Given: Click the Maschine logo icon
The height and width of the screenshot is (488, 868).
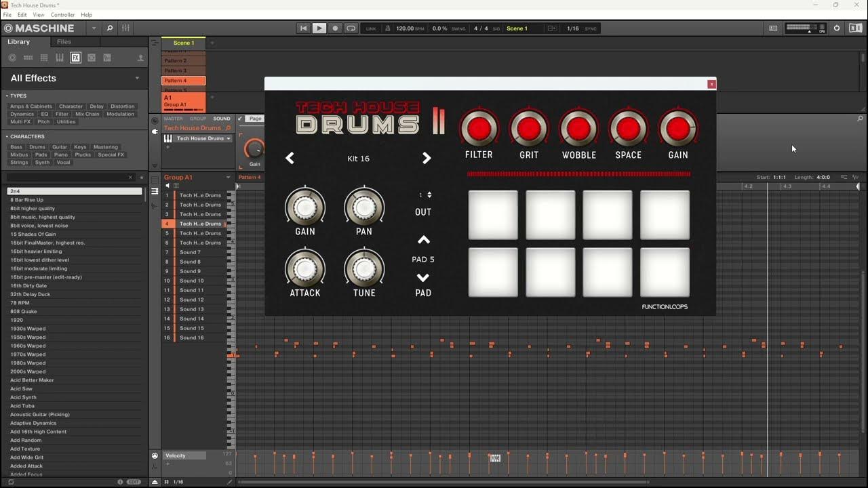Looking at the screenshot, I should [8, 28].
